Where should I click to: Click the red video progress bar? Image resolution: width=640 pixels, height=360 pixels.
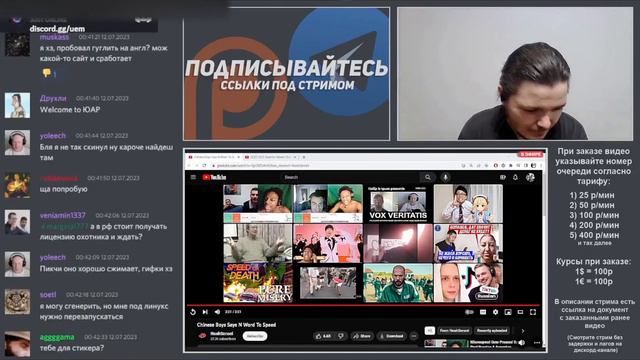coord(363,305)
